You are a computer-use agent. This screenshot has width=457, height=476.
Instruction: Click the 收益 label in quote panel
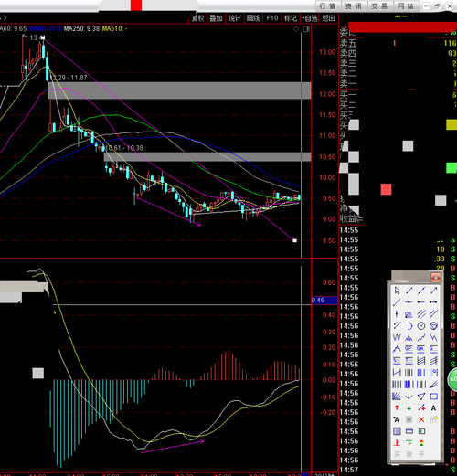point(348,218)
